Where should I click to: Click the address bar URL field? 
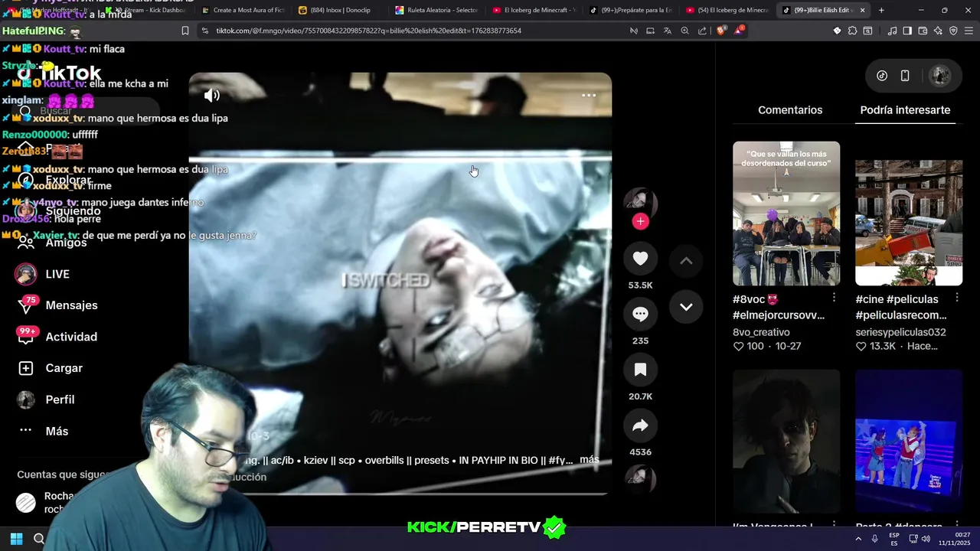pos(413,31)
